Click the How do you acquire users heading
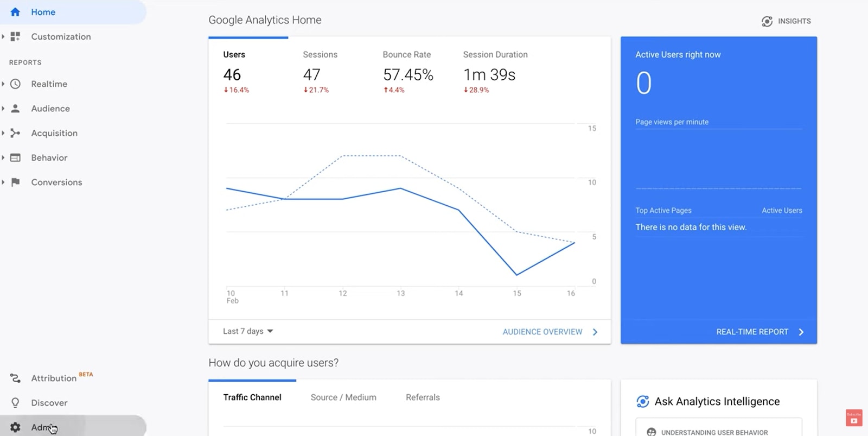 tap(273, 363)
